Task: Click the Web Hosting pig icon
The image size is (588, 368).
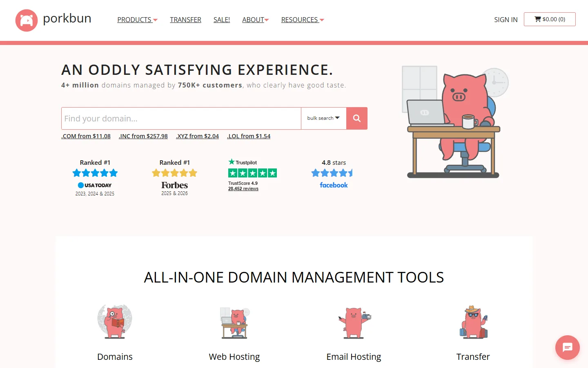Action: (x=235, y=323)
